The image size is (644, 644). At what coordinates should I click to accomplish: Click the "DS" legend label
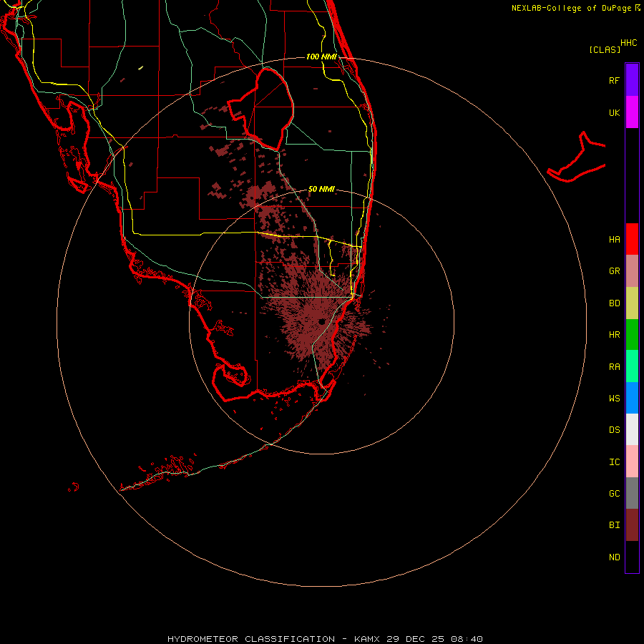coord(614,430)
